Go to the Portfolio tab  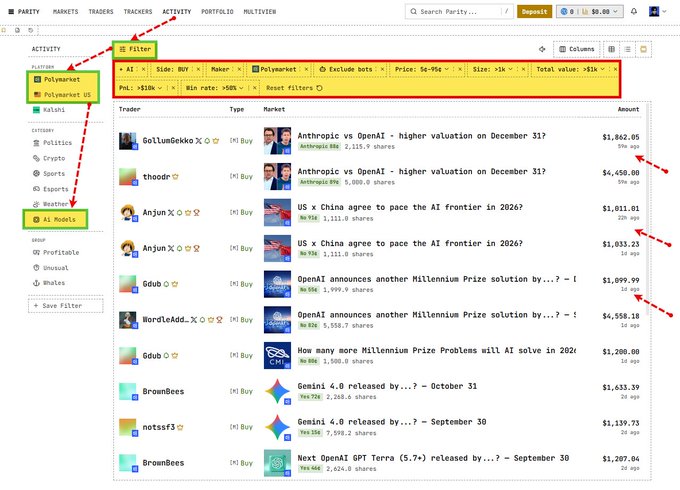[x=217, y=12]
